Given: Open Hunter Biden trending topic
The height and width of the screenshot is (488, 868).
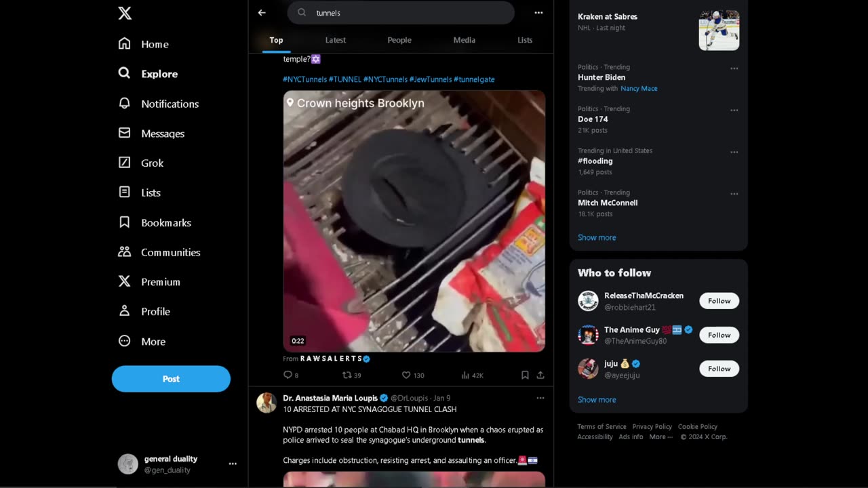Looking at the screenshot, I should (601, 77).
